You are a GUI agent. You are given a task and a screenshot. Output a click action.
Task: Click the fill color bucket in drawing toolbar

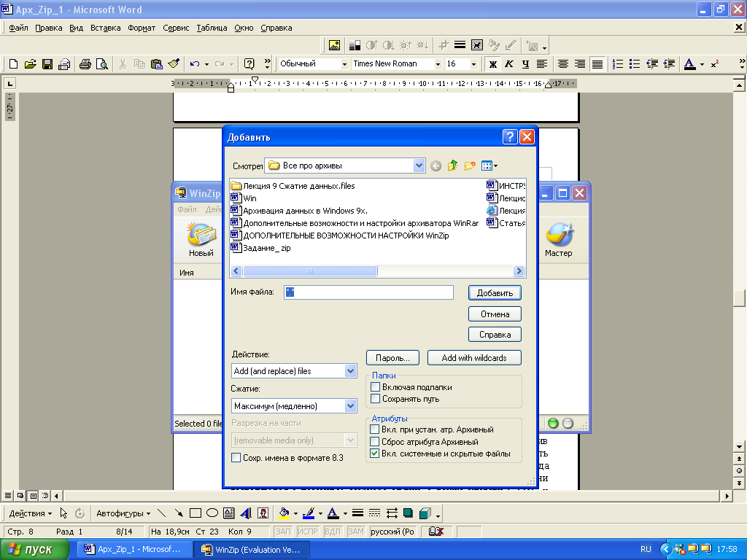tap(284, 513)
